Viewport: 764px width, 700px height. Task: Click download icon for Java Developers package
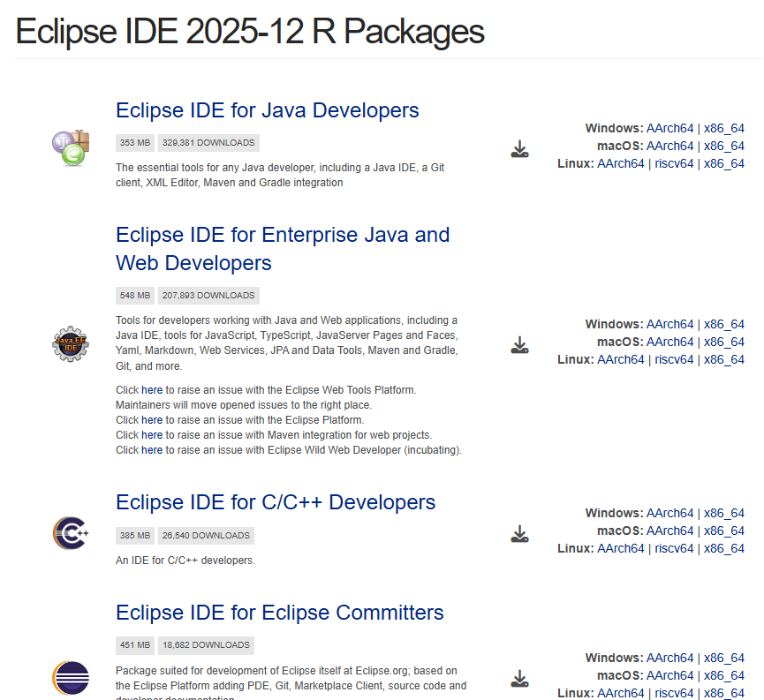point(519,149)
